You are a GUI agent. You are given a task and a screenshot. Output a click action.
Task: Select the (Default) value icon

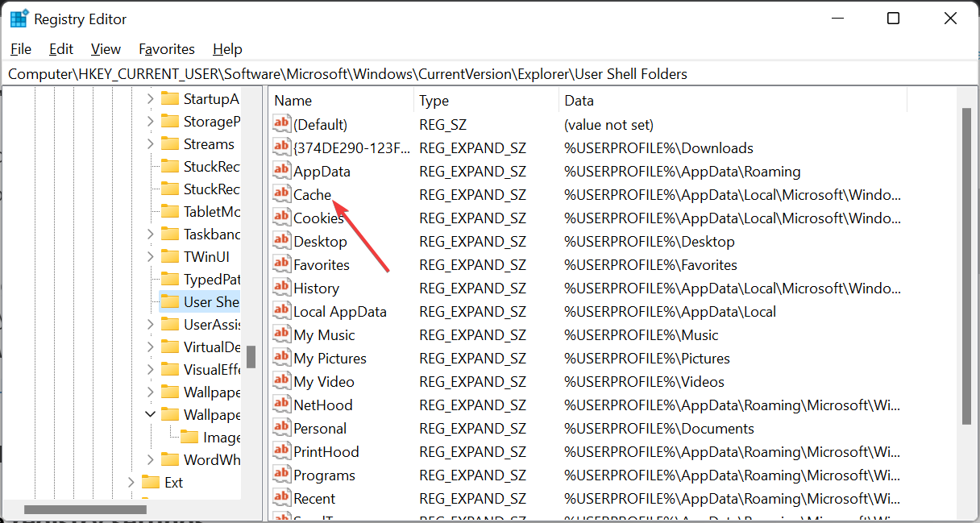(281, 124)
